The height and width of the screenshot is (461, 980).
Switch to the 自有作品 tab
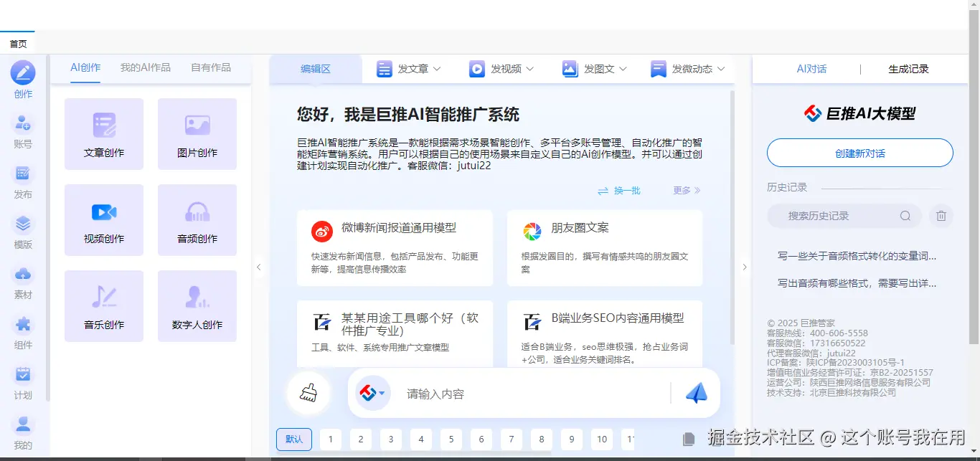[211, 67]
